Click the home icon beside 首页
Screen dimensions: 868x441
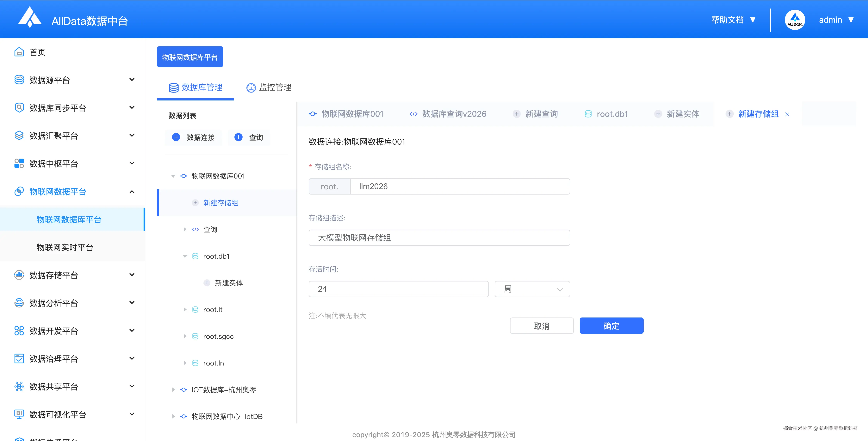pos(19,52)
